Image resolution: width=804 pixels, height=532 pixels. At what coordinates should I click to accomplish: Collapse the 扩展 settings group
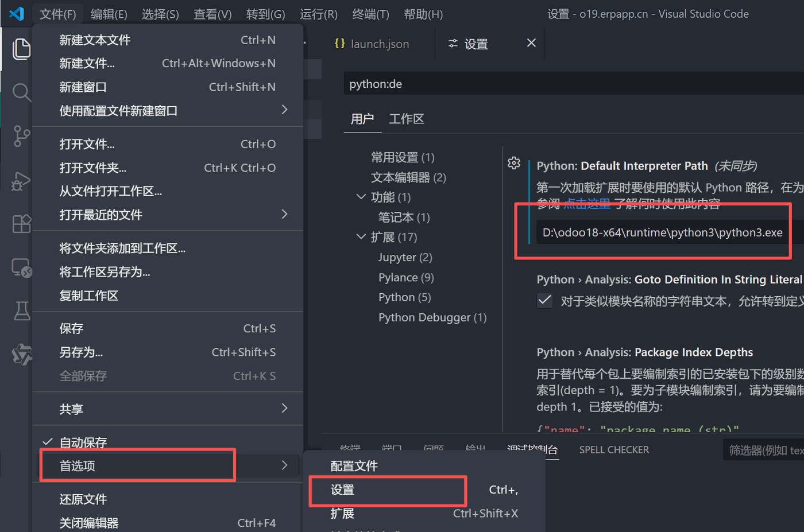click(x=361, y=237)
